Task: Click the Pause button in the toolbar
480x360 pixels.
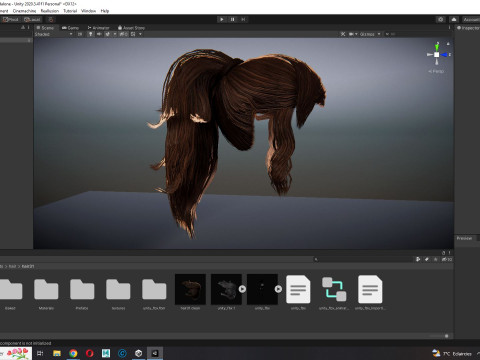Action: pos(233,19)
